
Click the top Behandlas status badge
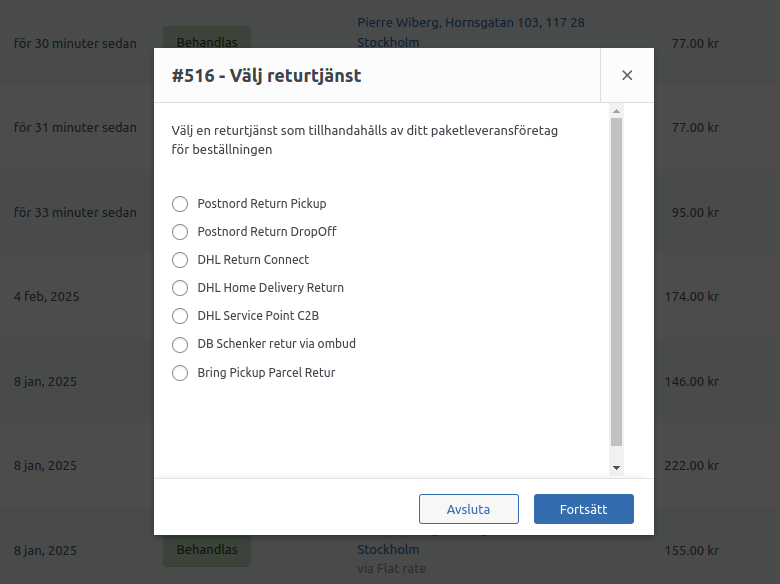(x=207, y=43)
